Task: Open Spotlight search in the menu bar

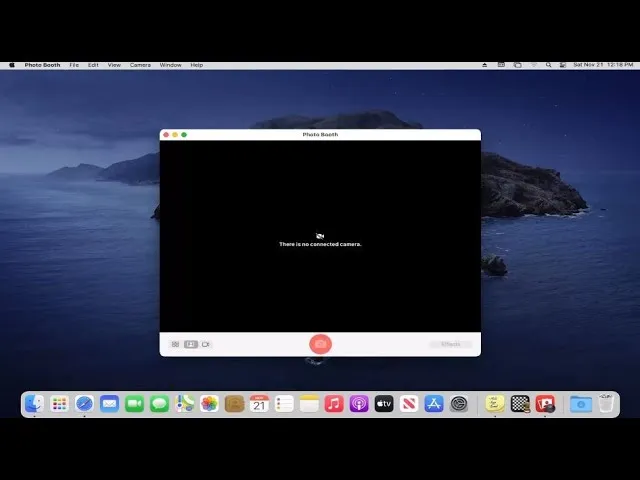Action: (549, 65)
